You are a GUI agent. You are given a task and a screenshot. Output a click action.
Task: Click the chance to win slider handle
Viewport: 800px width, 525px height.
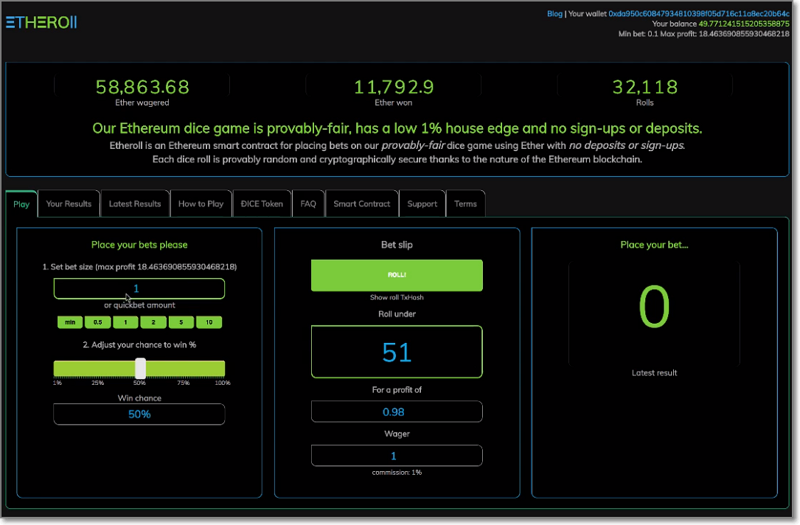tap(140, 368)
